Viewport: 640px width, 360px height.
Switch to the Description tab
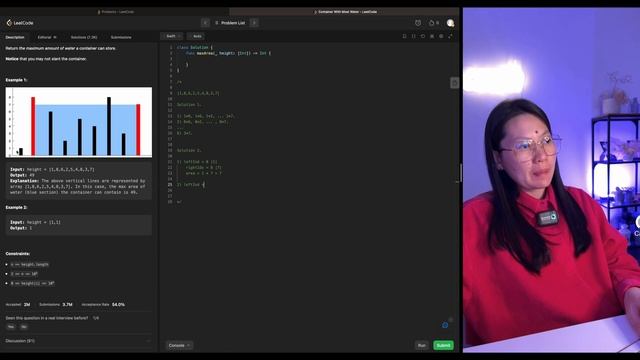pos(15,37)
